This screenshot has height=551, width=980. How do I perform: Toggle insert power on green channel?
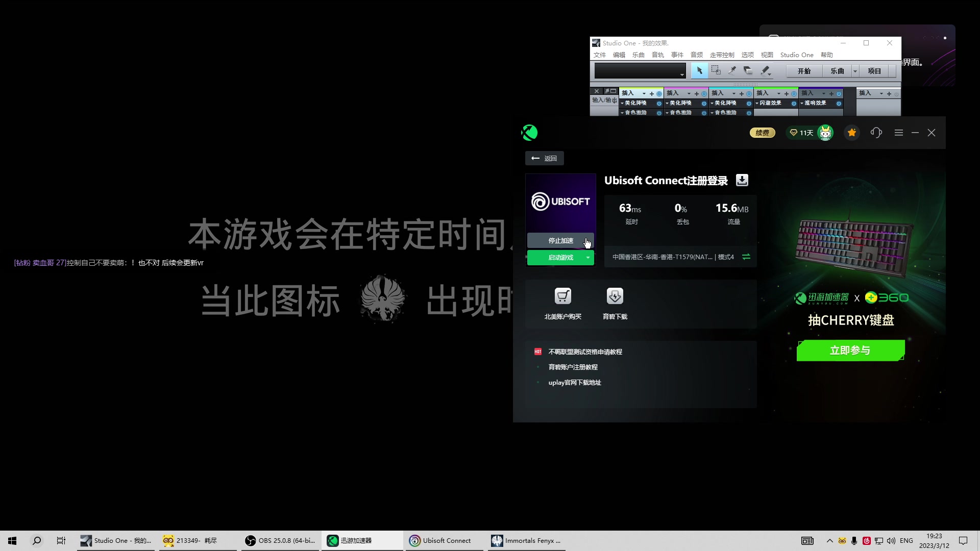pyautogui.click(x=794, y=94)
